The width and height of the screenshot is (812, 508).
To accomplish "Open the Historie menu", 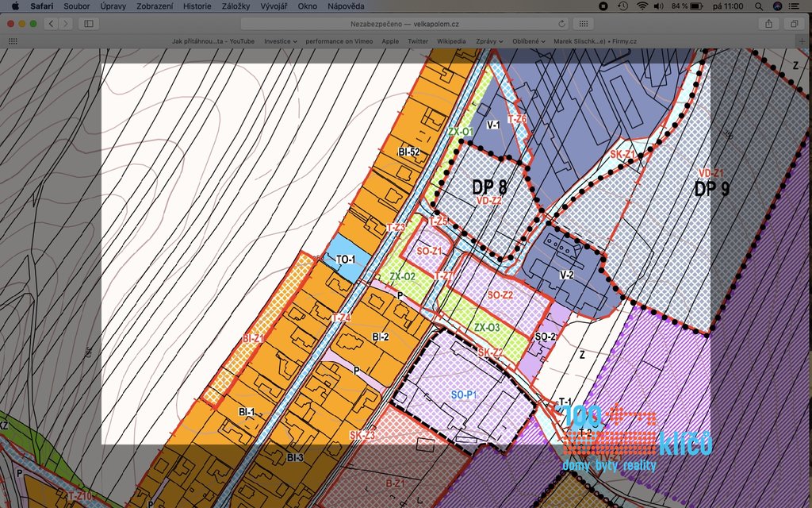I will click(x=197, y=6).
